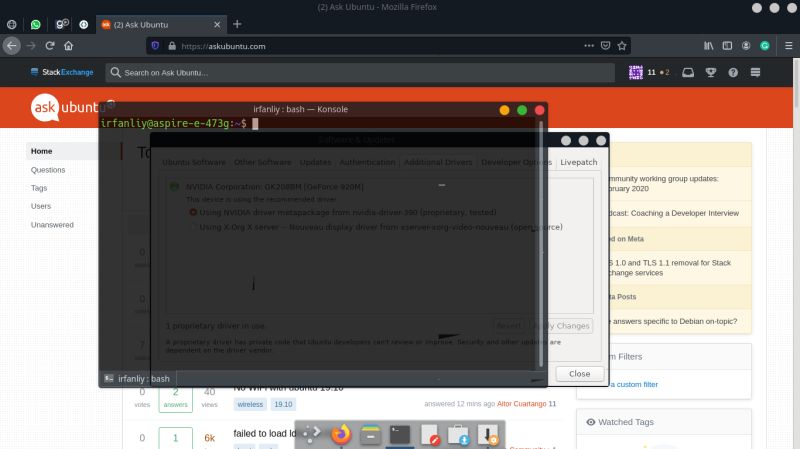The height and width of the screenshot is (449, 800).
Task: Open file manager from the dock
Action: (370, 435)
